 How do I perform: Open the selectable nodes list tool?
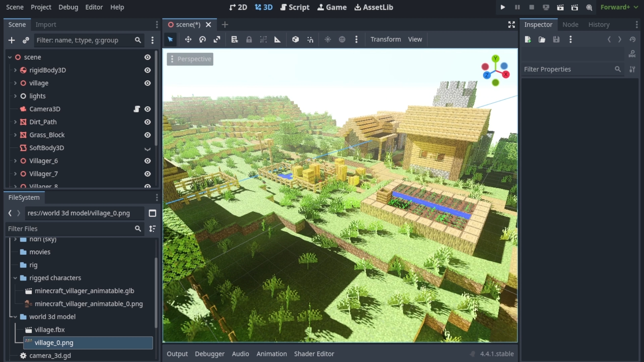pos(234,40)
